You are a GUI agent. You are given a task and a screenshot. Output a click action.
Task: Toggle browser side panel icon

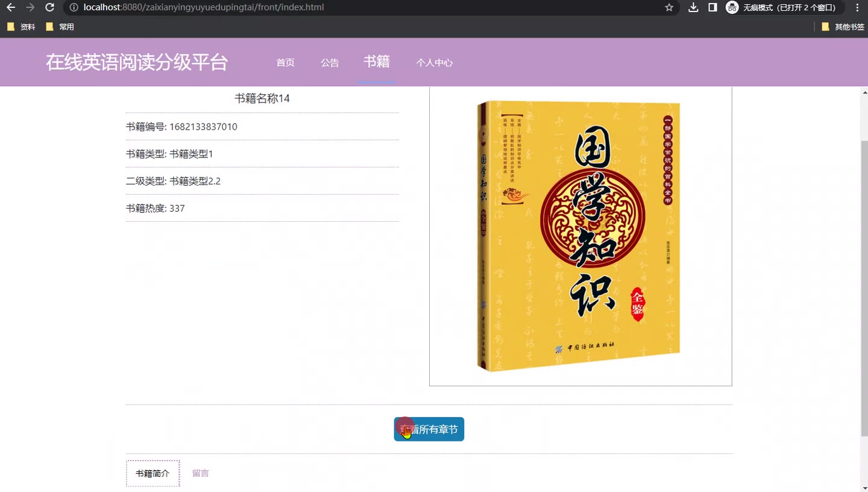[712, 7]
